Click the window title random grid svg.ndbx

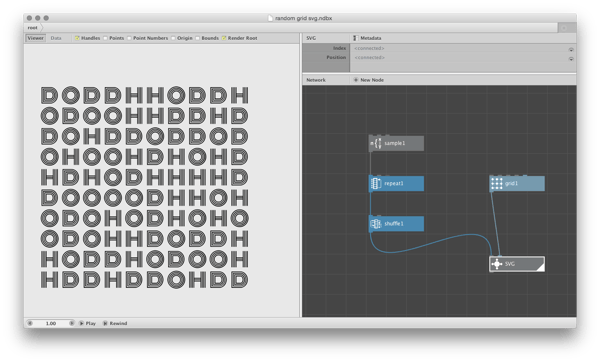click(x=303, y=18)
